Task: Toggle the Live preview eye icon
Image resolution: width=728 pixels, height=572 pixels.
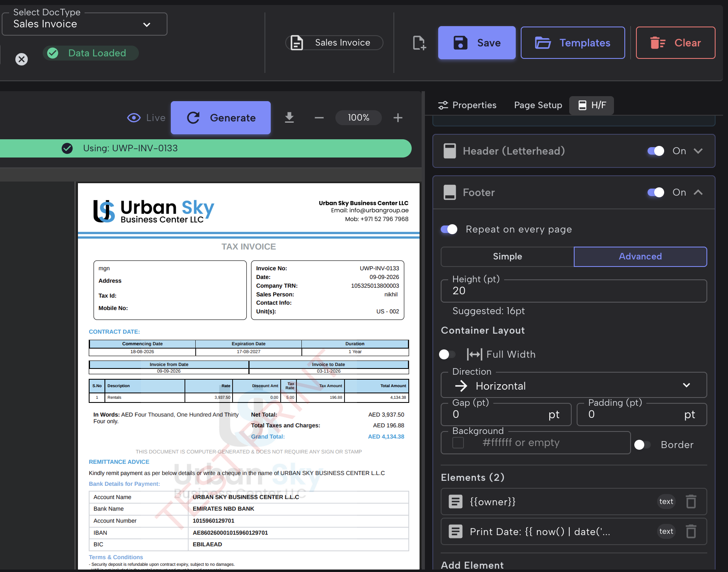Action: click(x=133, y=118)
